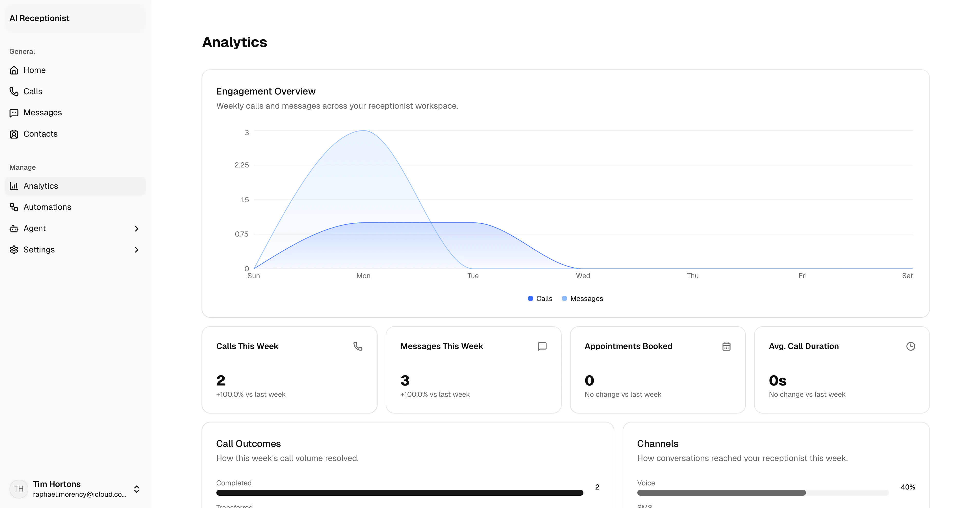The width and height of the screenshot is (980, 508).
Task: Open the workspace switcher chevron near the profile
Action: click(x=137, y=489)
